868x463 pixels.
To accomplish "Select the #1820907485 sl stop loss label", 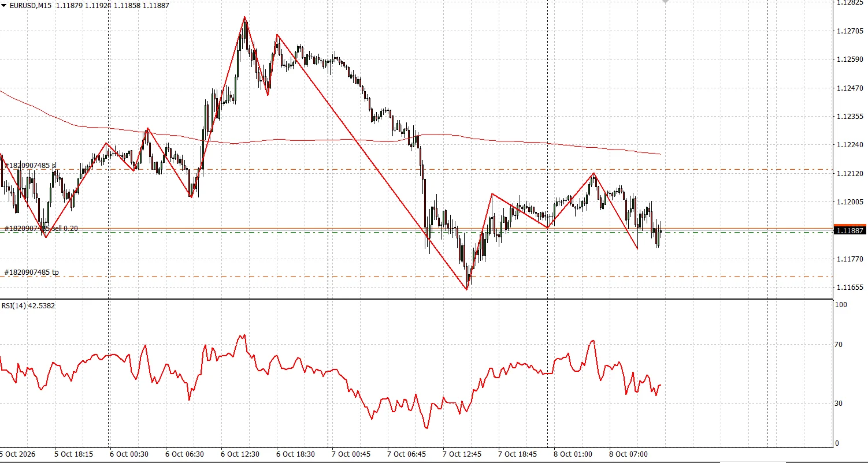I will coord(30,166).
